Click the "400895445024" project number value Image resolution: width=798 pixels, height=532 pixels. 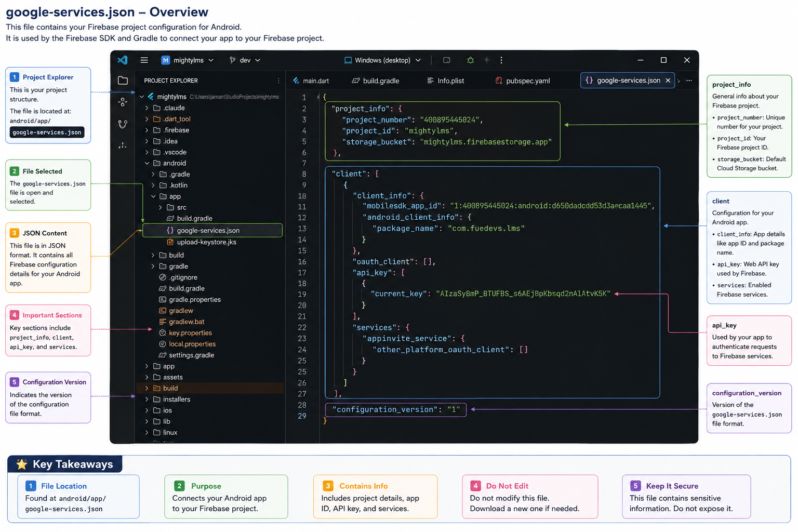(x=450, y=120)
